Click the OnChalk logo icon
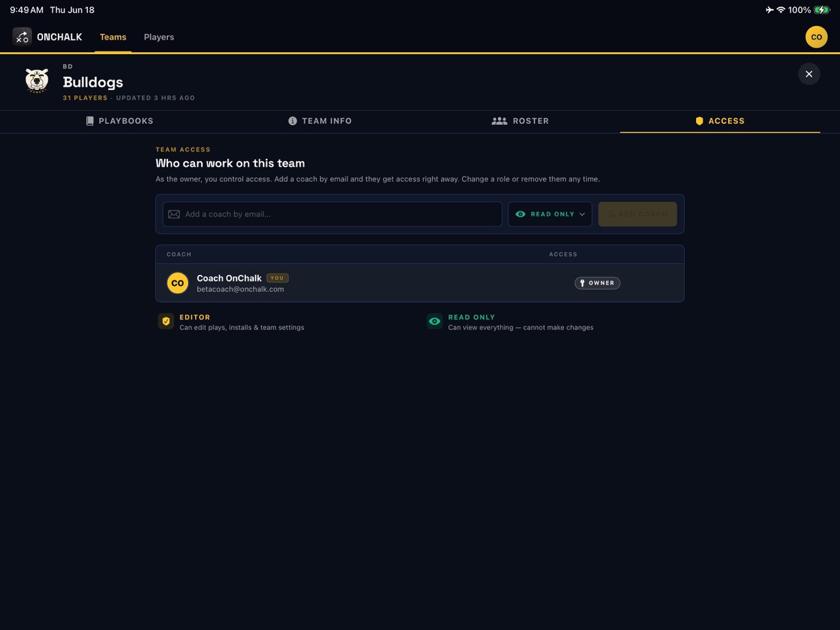Screen dimensions: 840x630 point(22,37)
